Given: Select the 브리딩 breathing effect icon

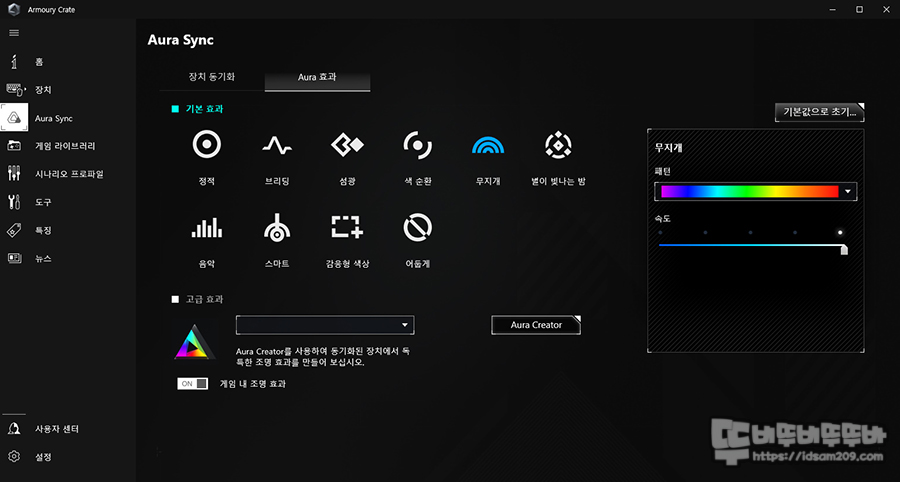Looking at the screenshot, I should [x=277, y=146].
